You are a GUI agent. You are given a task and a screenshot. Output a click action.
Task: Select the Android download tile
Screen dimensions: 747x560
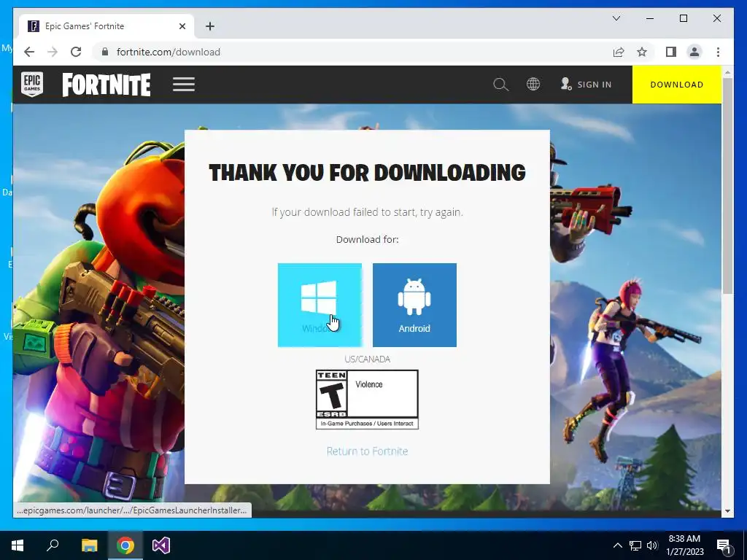[x=414, y=305]
